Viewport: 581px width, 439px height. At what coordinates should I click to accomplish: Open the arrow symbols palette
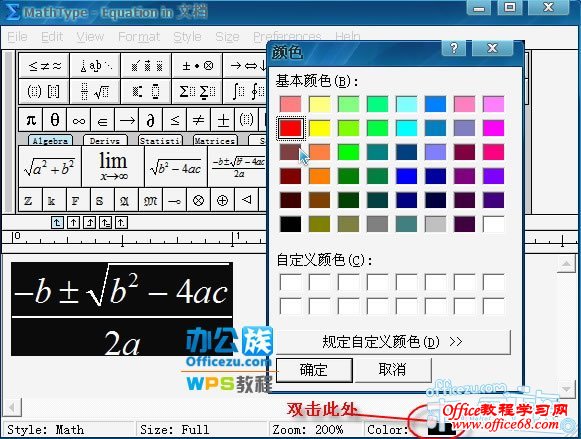[245, 66]
